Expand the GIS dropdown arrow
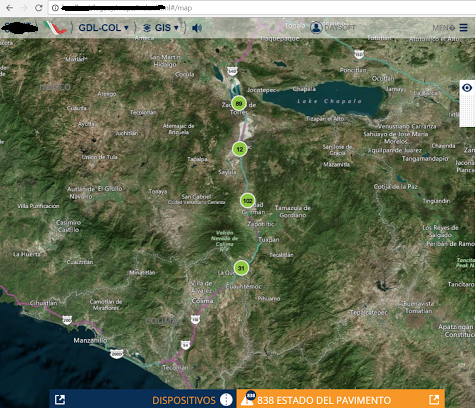The width and height of the screenshot is (476, 408). tap(176, 28)
